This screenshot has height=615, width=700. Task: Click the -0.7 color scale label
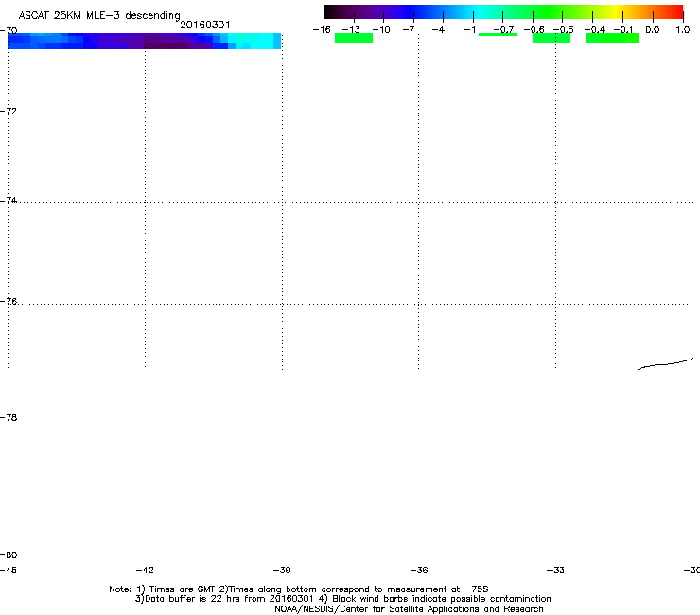(x=503, y=30)
